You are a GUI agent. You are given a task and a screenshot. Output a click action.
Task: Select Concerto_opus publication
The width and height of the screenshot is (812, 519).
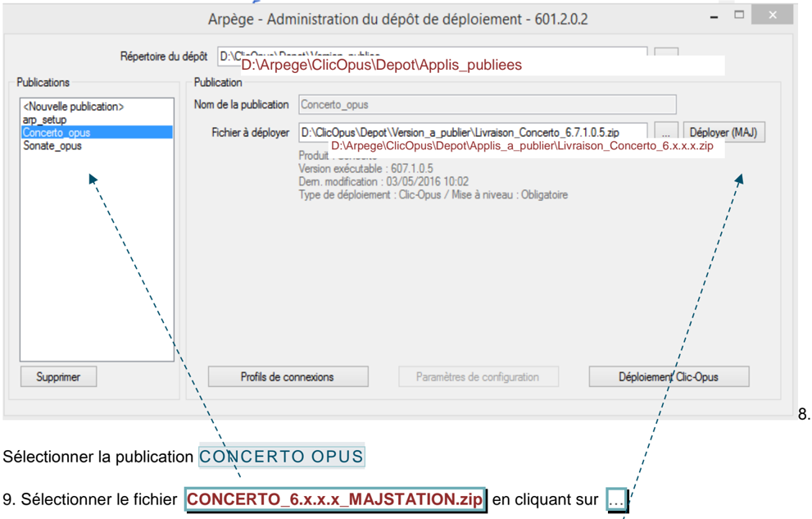[x=97, y=133]
